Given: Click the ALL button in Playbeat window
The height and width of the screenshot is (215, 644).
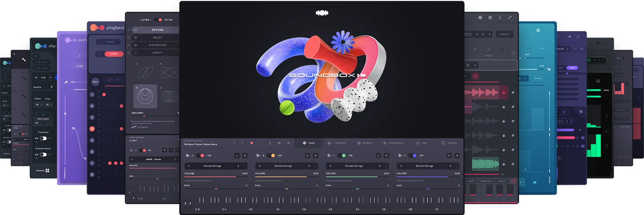Looking at the screenshot, I should (x=96, y=82).
